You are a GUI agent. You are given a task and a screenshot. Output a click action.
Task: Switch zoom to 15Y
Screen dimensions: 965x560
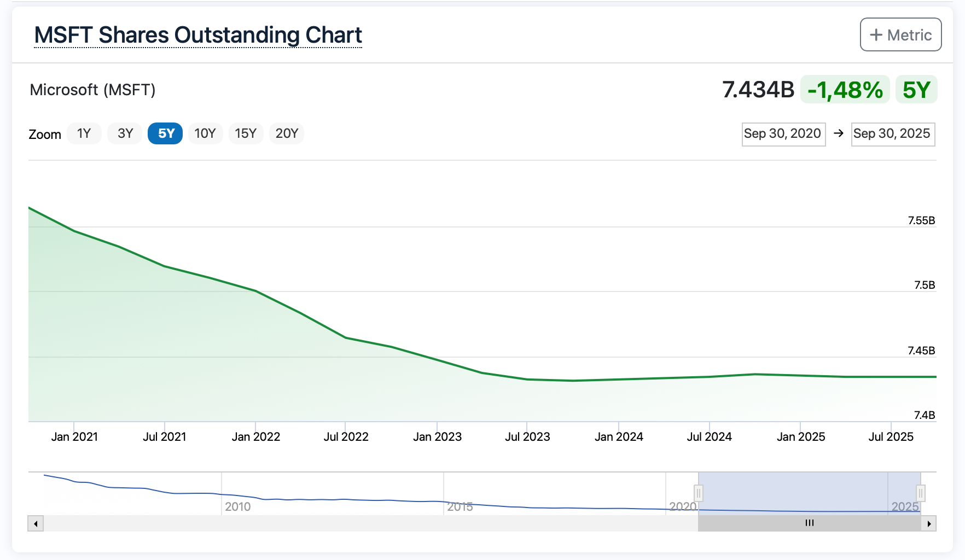pos(246,133)
